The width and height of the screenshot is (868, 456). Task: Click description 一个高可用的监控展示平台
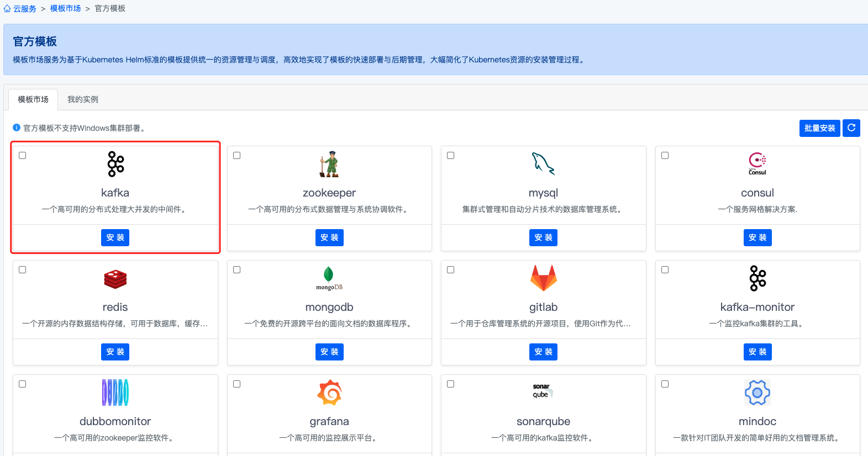(329, 438)
